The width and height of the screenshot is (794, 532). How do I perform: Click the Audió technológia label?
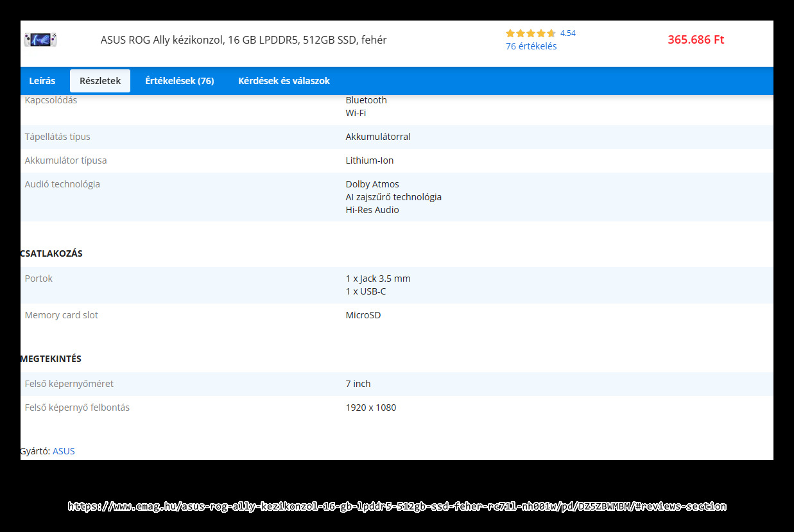[62, 184]
